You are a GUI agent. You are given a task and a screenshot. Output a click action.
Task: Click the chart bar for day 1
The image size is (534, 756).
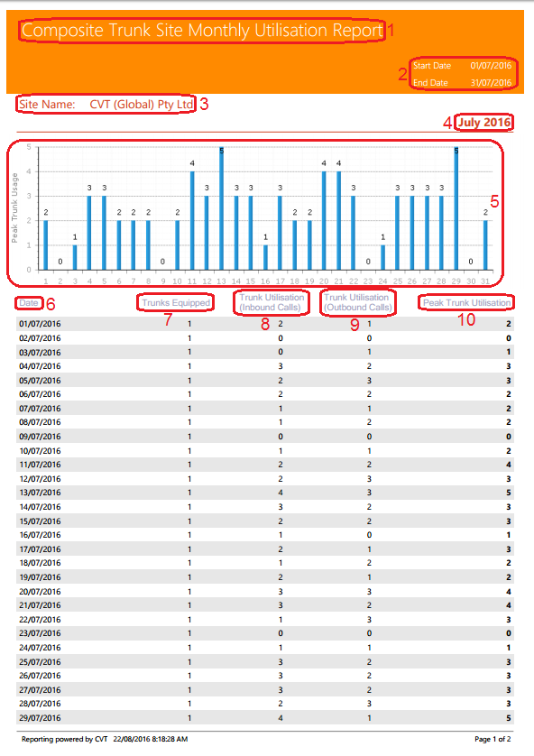(46, 244)
